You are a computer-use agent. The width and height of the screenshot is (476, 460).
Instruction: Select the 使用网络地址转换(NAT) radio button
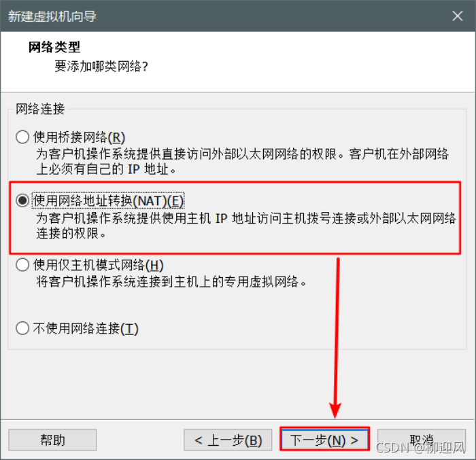[x=22, y=200]
